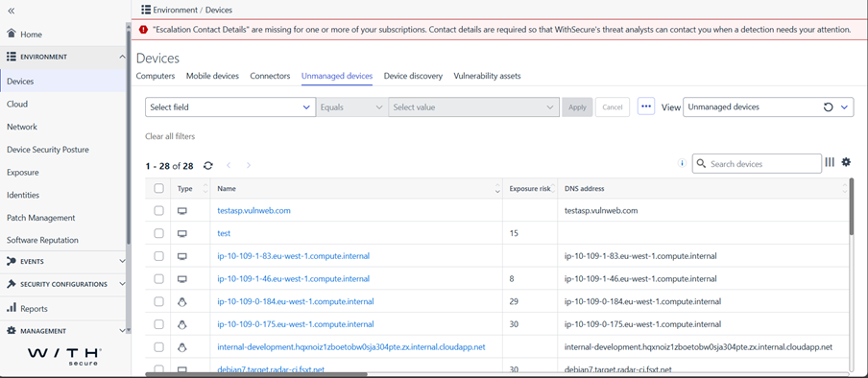Click the refresh icon beside device count

point(208,165)
